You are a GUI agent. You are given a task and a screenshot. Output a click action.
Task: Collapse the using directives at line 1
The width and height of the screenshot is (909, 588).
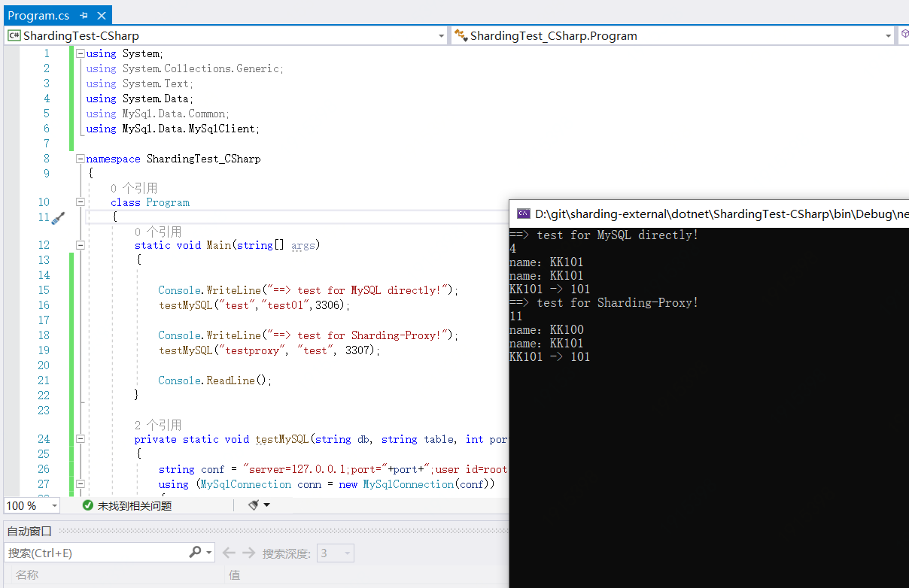point(81,53)
